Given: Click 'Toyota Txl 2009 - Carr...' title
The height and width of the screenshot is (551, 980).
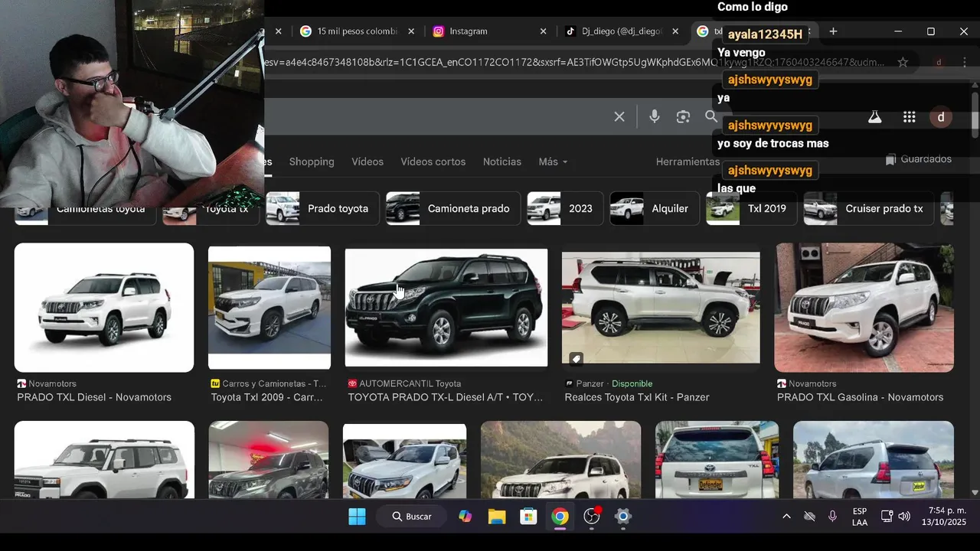Looking at the screenshot, I should coord(267,397).
